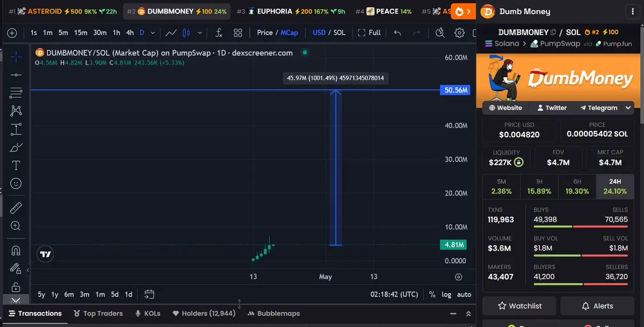644x327 pixels.
Task: Click the fire icon orange button
Action: (x=463, y=11)
